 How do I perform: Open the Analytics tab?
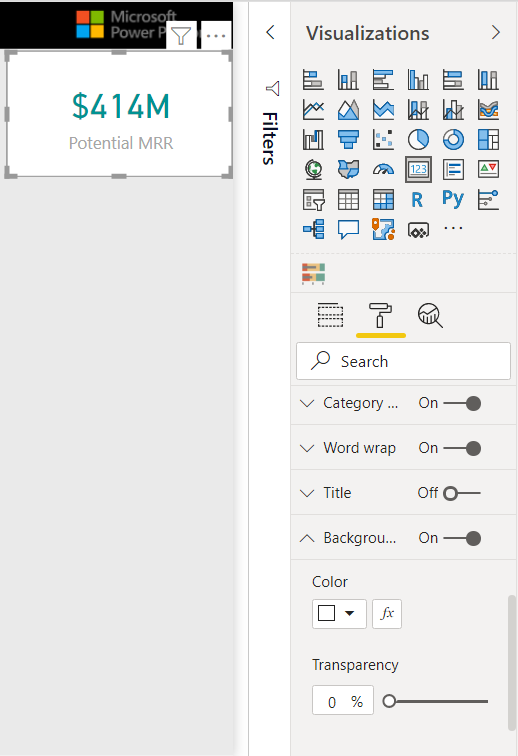point(430,315)
